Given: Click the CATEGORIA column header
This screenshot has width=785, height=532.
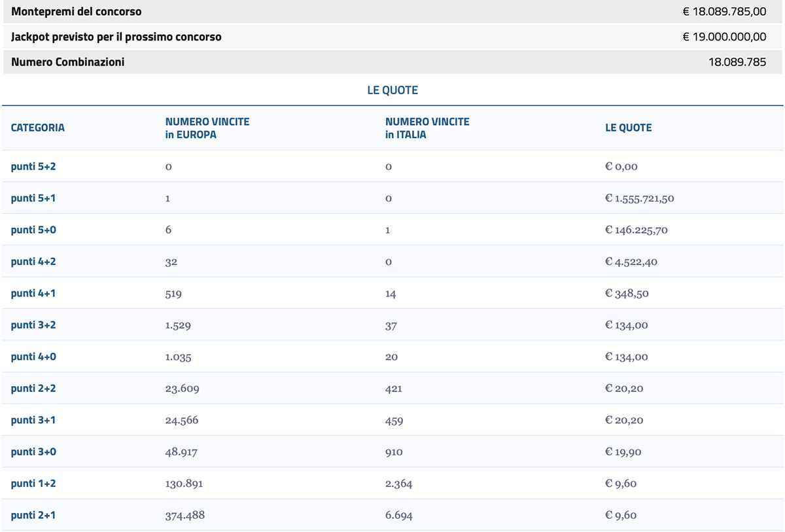Looking at the screenshot, I should [x=38, y=128].
